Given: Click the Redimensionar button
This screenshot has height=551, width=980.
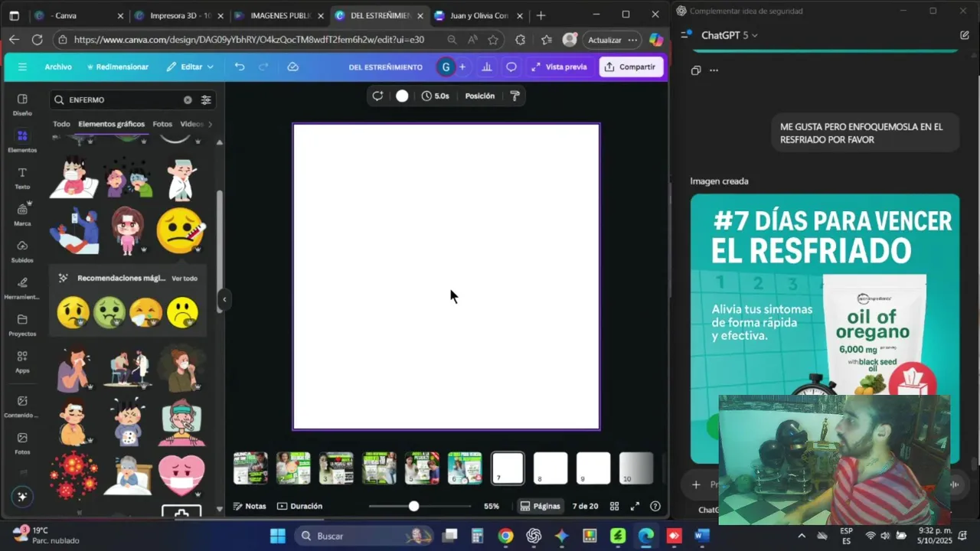Looking at the screenshot, I should (118, 67).
